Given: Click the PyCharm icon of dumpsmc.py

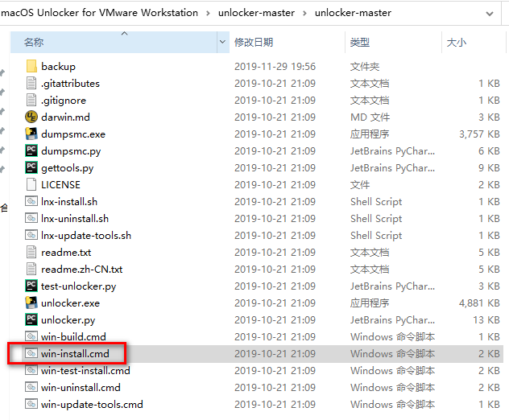Looking at the screenshot, I should click(31, 150).
